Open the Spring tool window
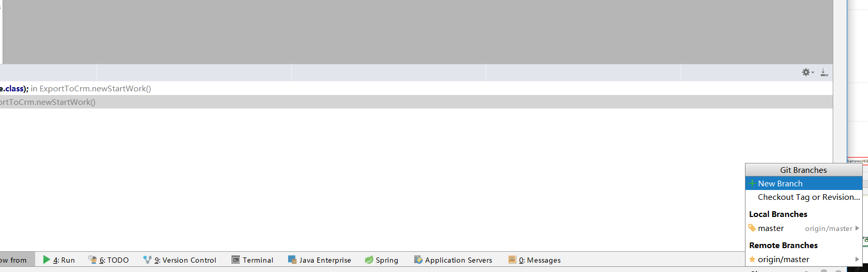The height and width of the screenshot is (272, 868). (x=382, y=260)
